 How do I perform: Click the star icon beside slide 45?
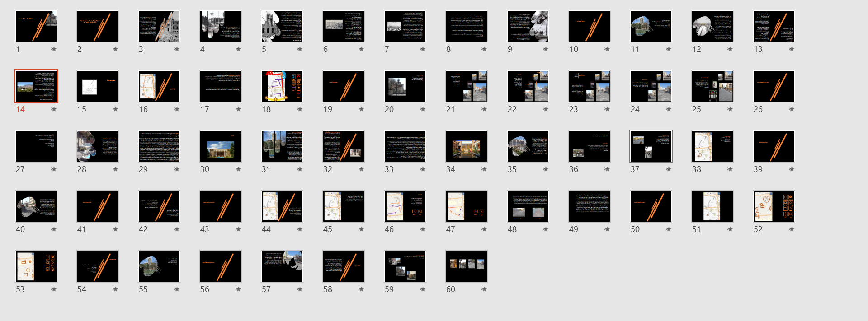tap(361, 229)
